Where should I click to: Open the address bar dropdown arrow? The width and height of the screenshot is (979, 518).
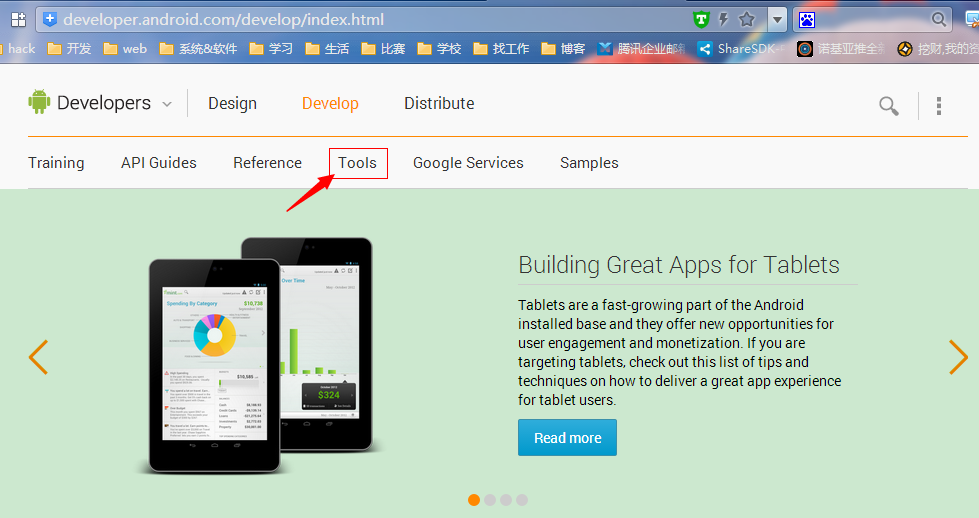777,19
